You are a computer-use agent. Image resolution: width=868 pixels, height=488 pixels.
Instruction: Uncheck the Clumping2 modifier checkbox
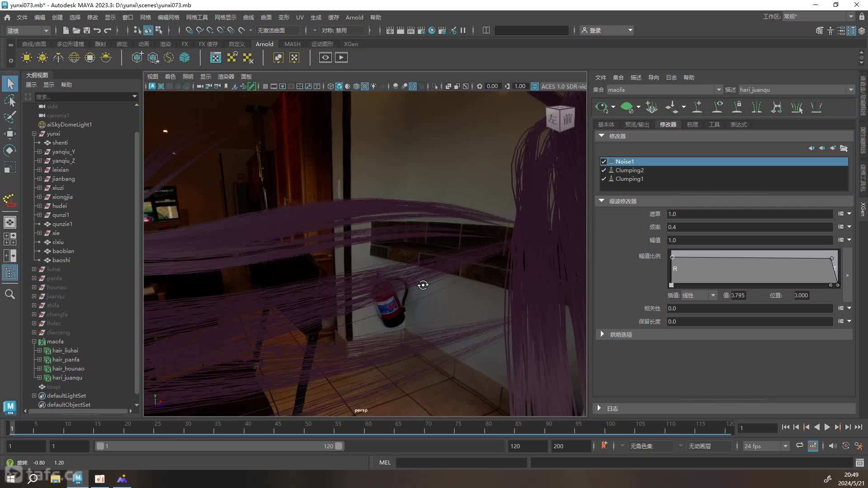click(x=604, y=170)
